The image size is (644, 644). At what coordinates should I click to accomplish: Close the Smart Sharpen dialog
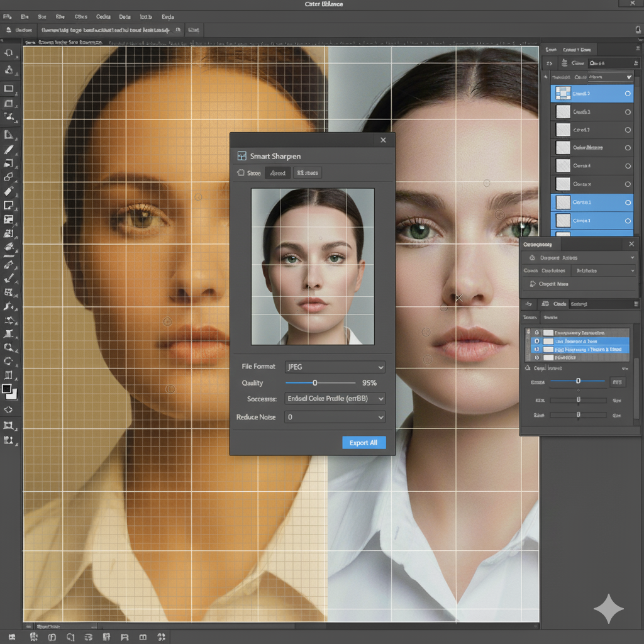click(383, 140)
